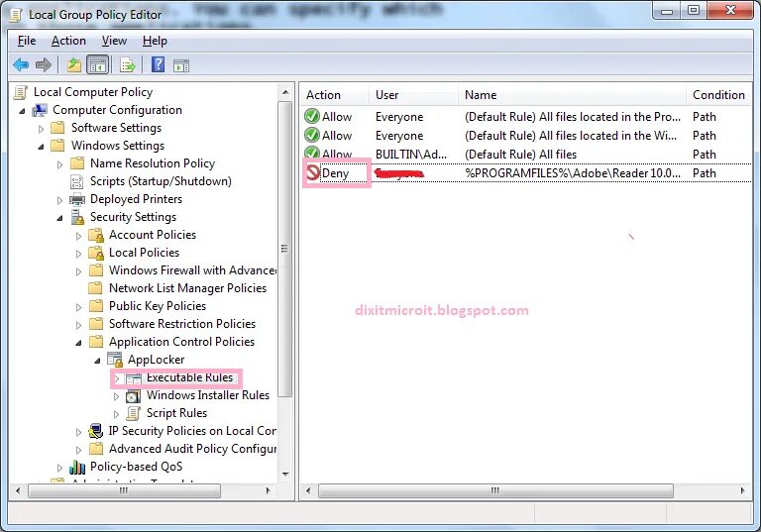This screenshot has height=532, width=761.
Task: Toggle Show/Hide Action Pane toolbar icon
Action: click(181, 65)
